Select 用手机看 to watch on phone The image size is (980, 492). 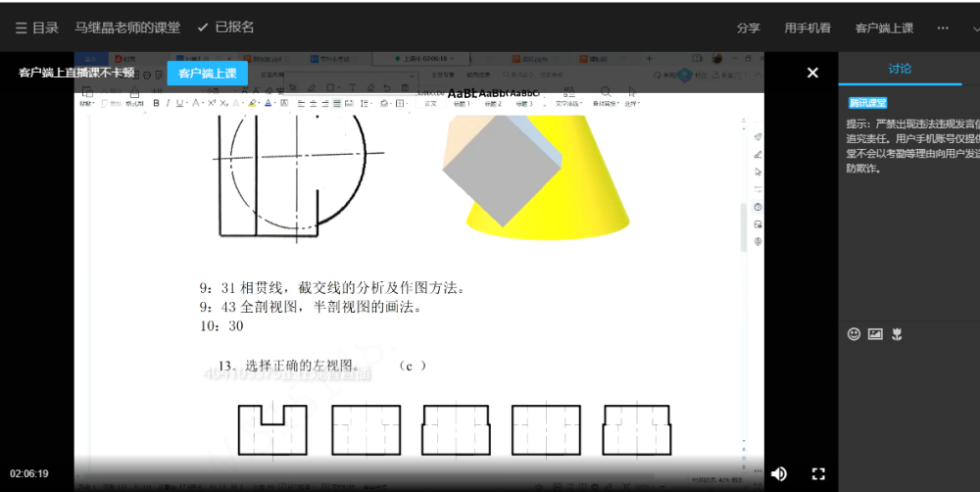808,28
